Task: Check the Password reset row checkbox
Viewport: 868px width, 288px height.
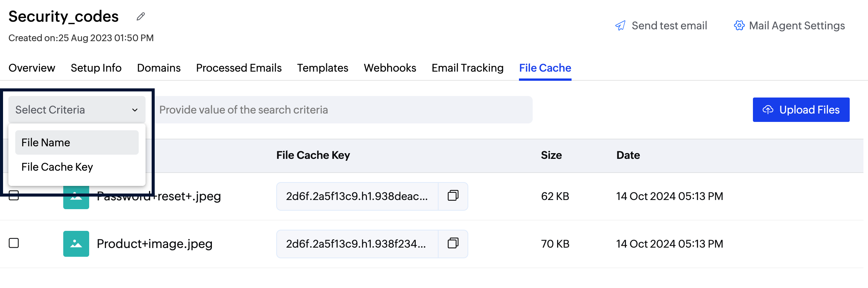Action: coord(14,197)
